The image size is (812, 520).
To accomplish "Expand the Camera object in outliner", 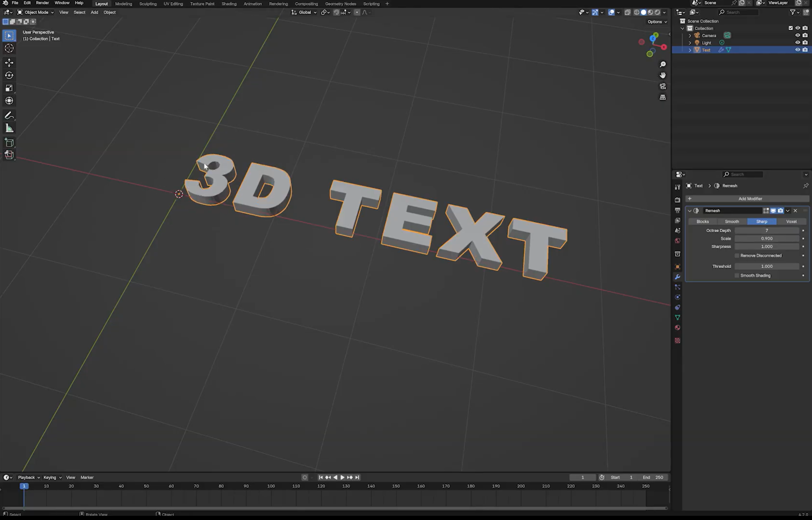I will tap(690, 36).
